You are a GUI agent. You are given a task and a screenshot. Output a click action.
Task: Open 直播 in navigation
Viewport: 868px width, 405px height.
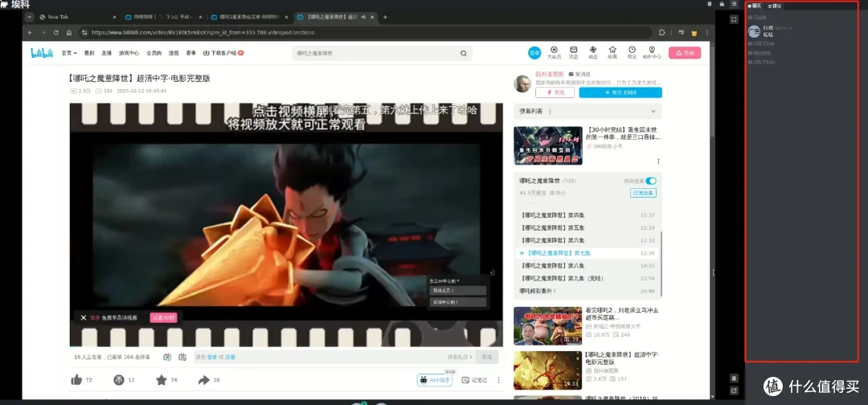(x=106, y=53)
